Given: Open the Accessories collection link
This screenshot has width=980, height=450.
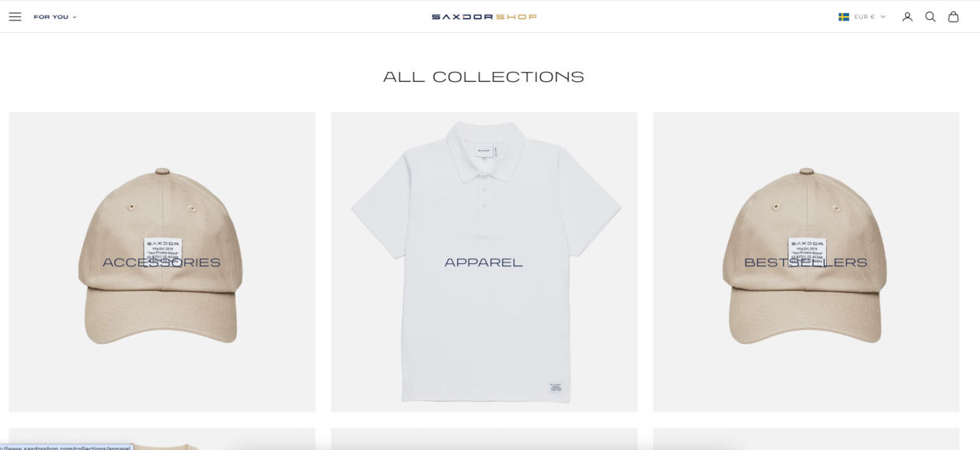Looking at the screenshot, I should [162, 262].
